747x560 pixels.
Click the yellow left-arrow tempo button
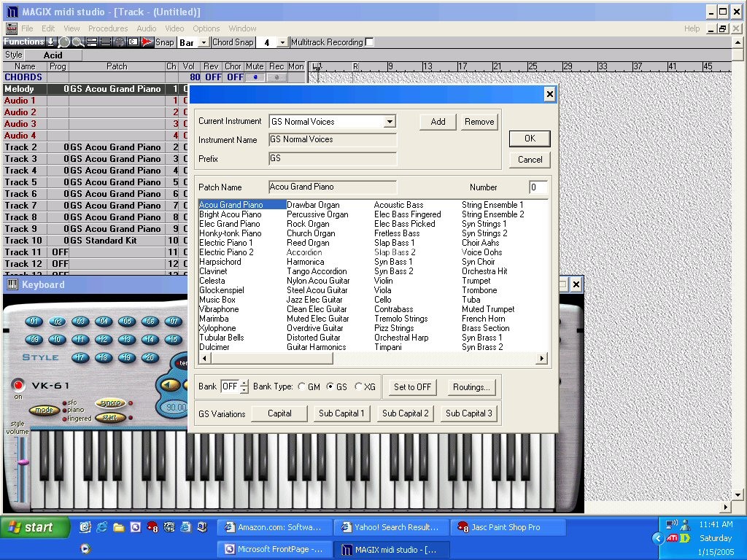click(x=169, y=385)
